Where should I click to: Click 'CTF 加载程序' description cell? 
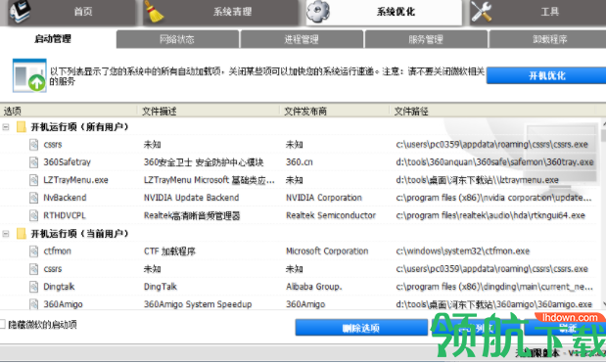[169, 251]
